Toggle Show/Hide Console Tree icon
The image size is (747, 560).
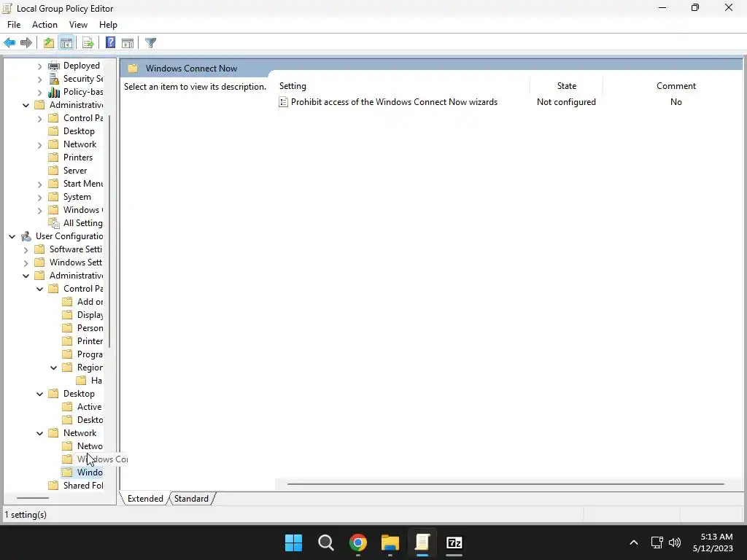click(x=66, y=43)
